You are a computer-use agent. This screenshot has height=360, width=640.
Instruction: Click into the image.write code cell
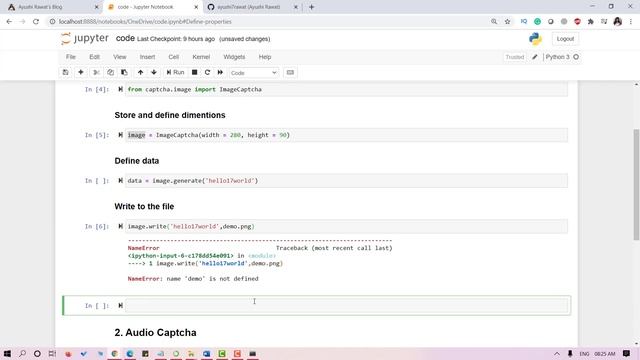point(346,227)
